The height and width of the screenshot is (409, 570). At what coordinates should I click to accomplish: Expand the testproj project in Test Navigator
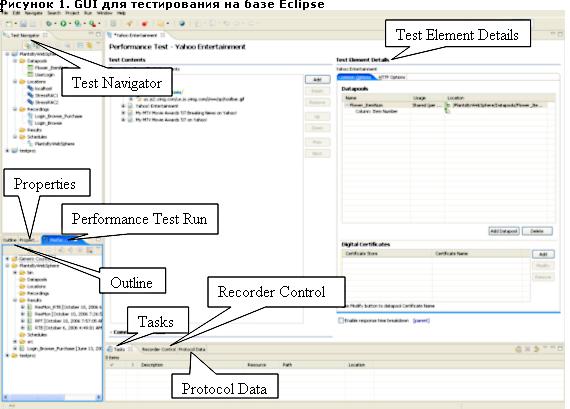tap(7, 151)
